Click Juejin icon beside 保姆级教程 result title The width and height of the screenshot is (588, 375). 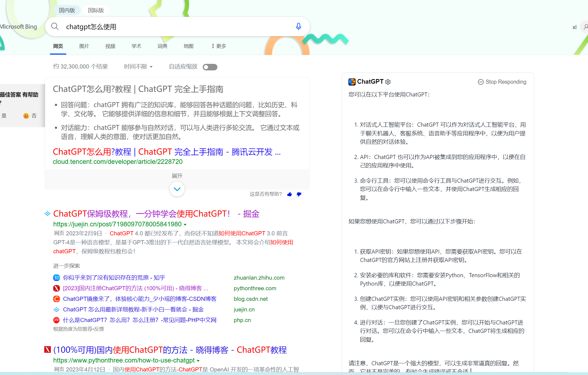click(x=48, y=214)
